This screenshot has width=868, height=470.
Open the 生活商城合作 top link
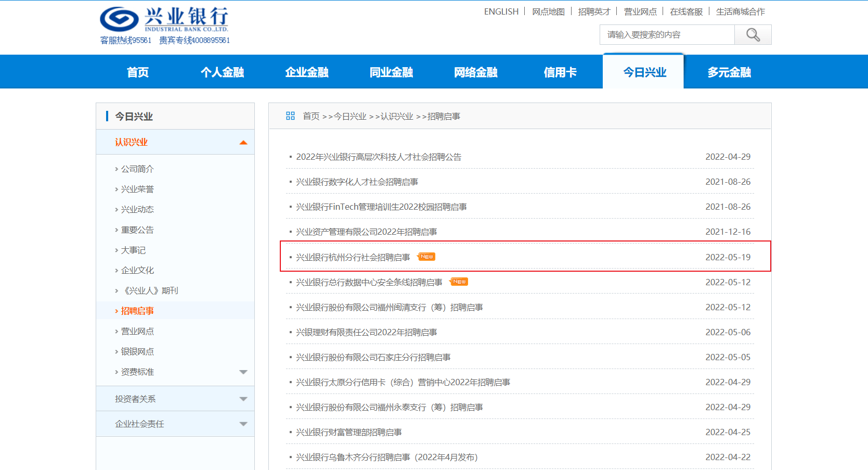[x=741, y=11]
